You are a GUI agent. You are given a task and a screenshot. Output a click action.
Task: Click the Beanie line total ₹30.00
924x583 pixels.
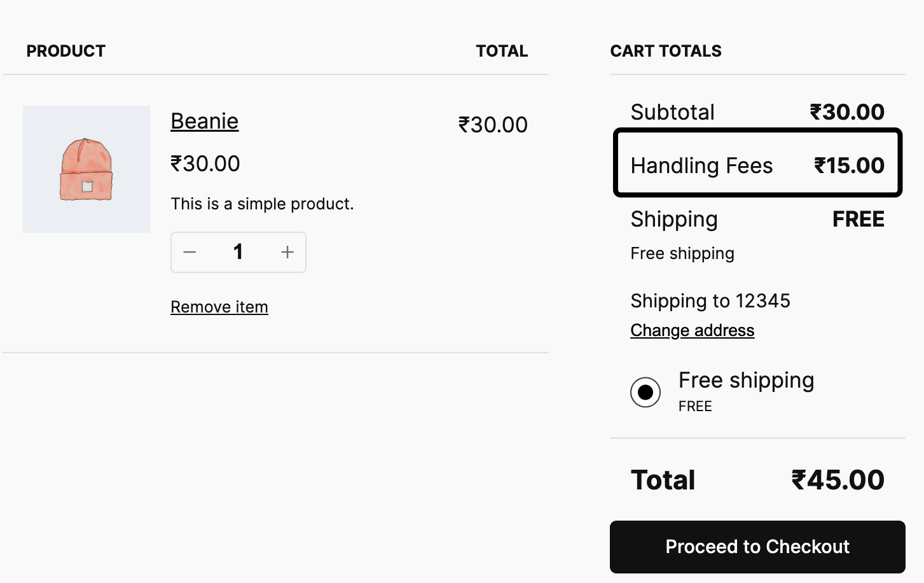493,125
